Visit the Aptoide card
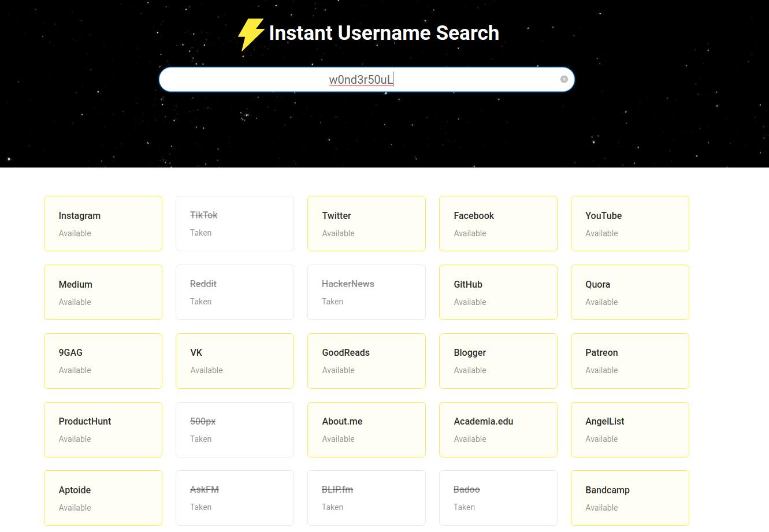Screen dimensions: 769x532 pyautogui.click(x=103, y=498)
